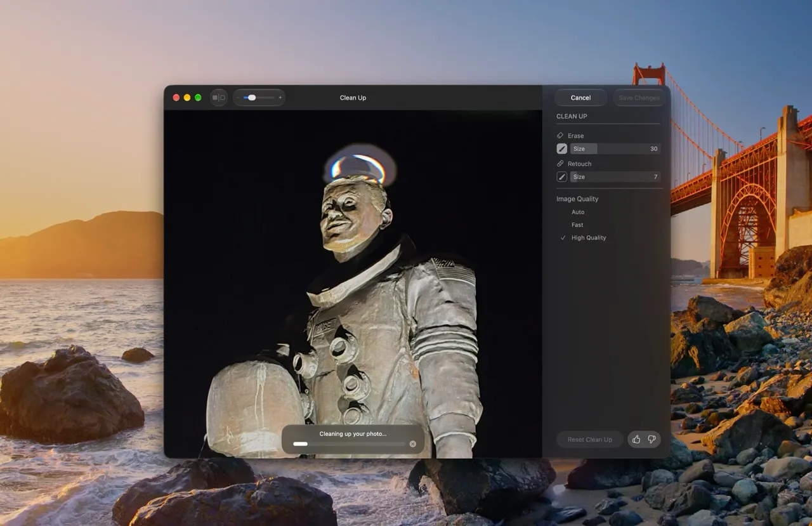Click the CLEAN UP panel heading
The image size is (812, 526).
tap(572, 116)
